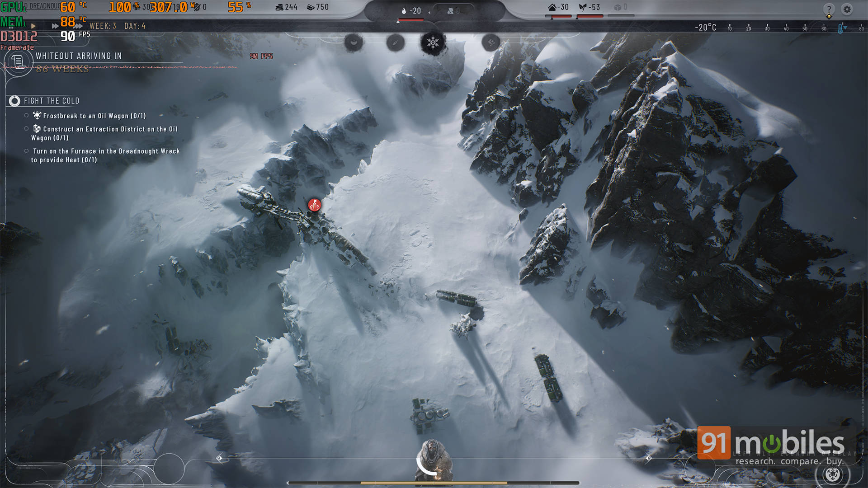Image resolution: width=868 pixels, height=488 pixels.
Task: Click the red frostbreak marker on the wreck
Action: point(314,205)
